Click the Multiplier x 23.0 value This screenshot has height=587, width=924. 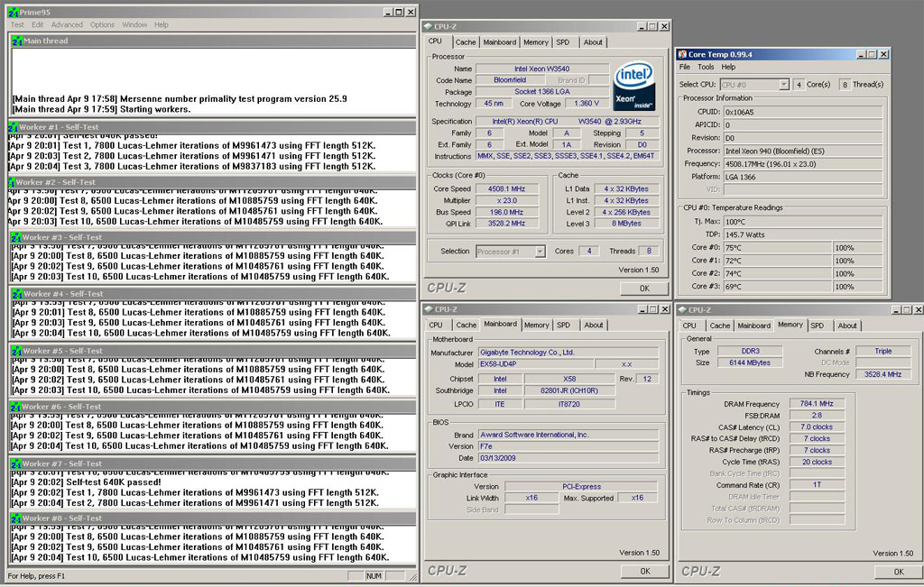pyautogui.click(x=506, y=200)
